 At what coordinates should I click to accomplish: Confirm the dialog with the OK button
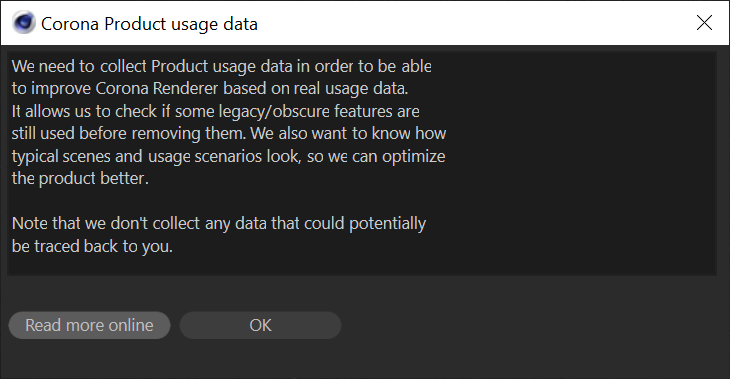(260, 325)
